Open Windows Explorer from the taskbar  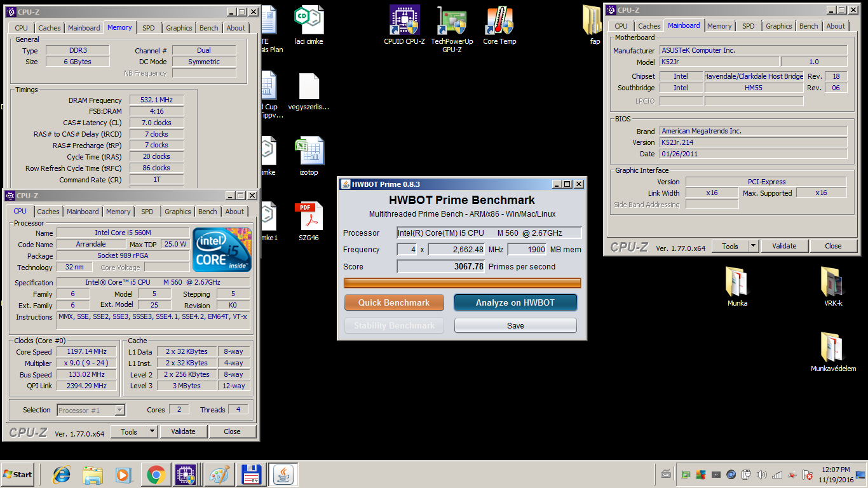[93, 475]
